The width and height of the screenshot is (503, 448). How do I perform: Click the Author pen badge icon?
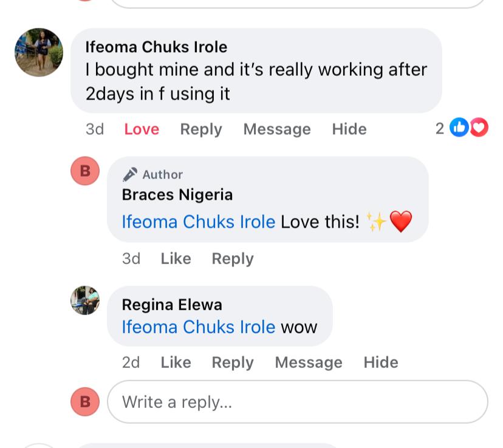pyautogui.click(x=130, y=175)
